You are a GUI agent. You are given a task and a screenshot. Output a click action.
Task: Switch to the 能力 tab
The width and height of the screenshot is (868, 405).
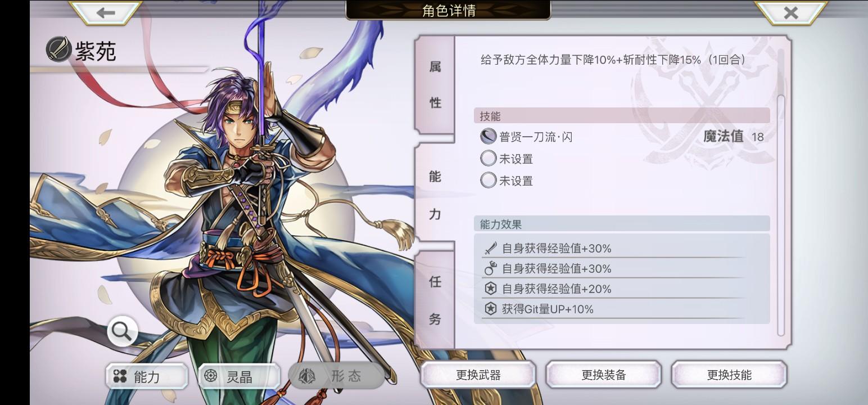[435, 195]
